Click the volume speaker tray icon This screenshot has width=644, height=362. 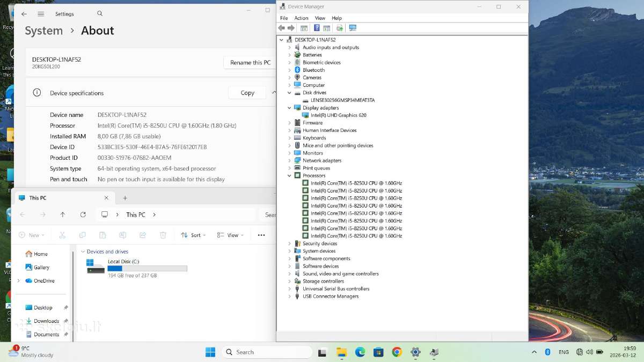coord(590,352)
